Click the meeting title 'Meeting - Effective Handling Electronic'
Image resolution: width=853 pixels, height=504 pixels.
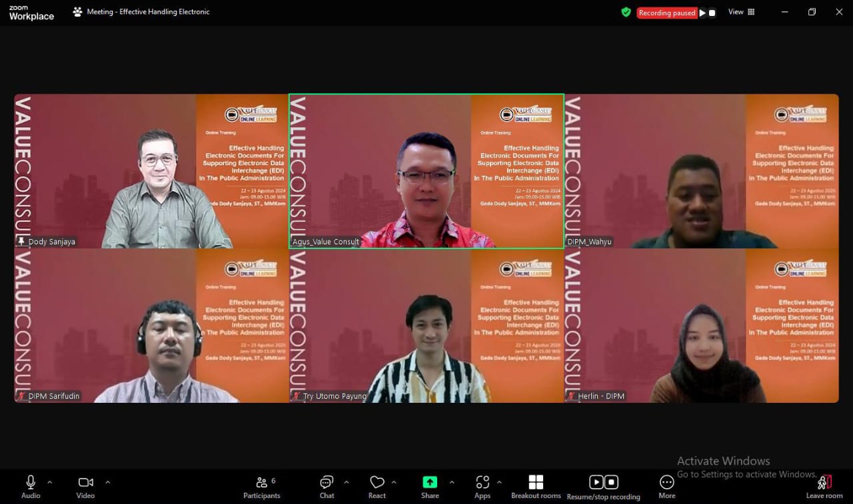[148, 12]
